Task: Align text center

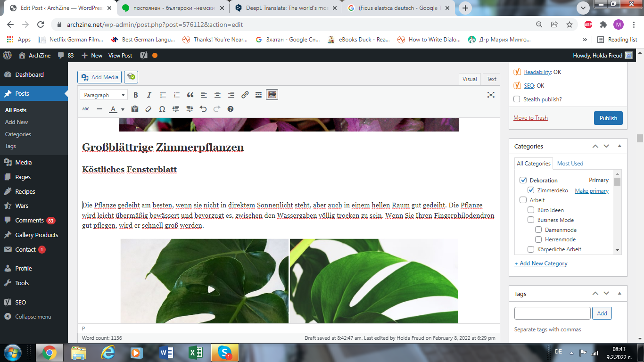Action: [x=217, y=95]
